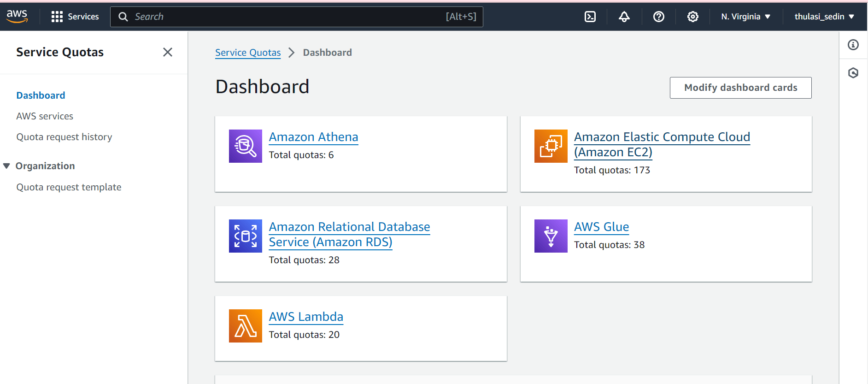868x384 pixels.
Task: Go to Quota request history
Action: tap(64, 137)
